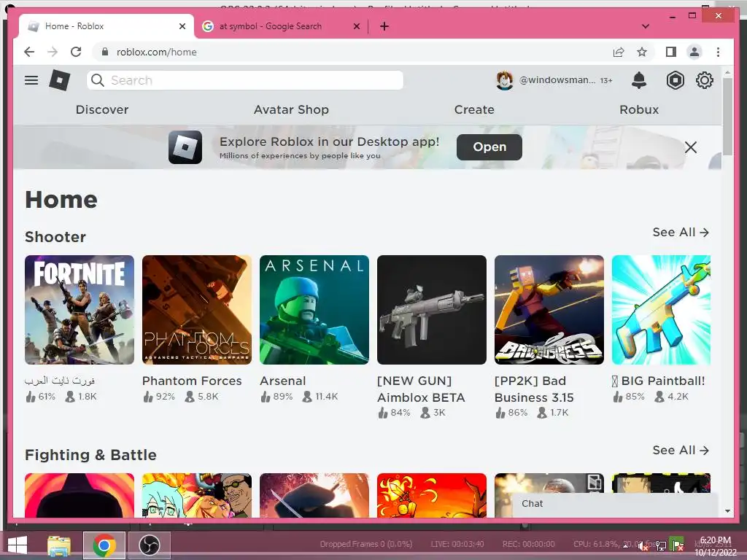Select the Home - Roblox tab
Image resolution: width=747 pixels, height=560 pixels.
(107, 26)
